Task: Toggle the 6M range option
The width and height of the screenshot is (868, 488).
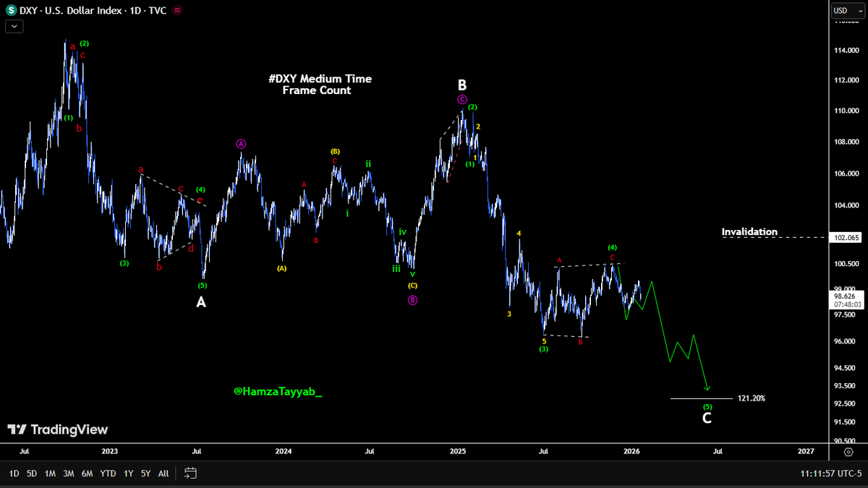Action: pos(88,473)
